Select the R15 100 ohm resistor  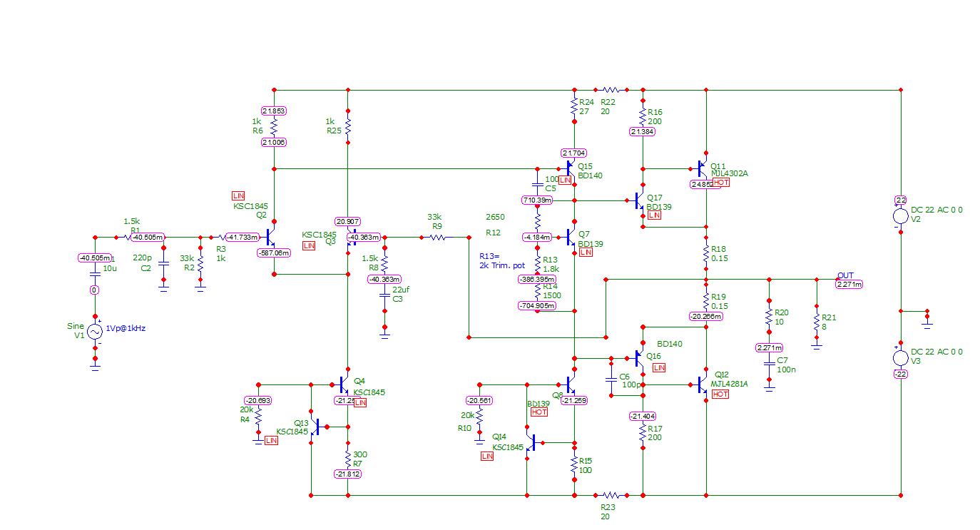[x=574, y=464]
